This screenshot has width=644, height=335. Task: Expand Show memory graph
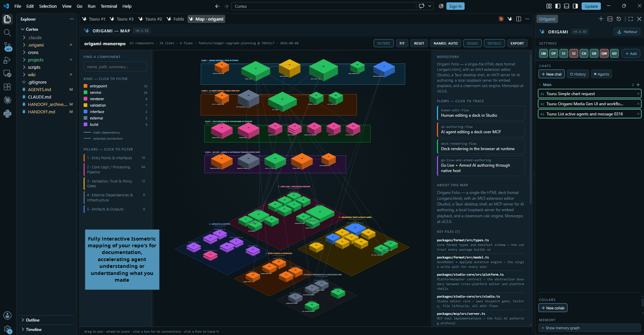590,328
